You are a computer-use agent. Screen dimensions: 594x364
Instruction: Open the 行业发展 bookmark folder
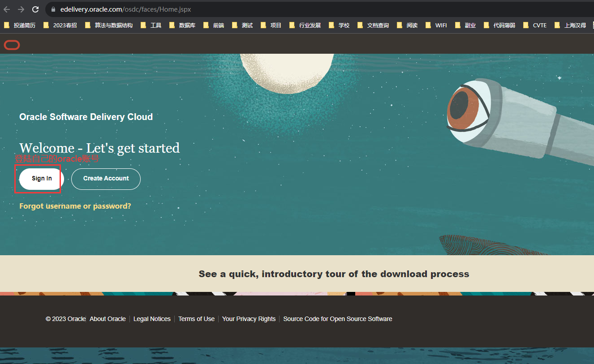click(x=305, y=26)
